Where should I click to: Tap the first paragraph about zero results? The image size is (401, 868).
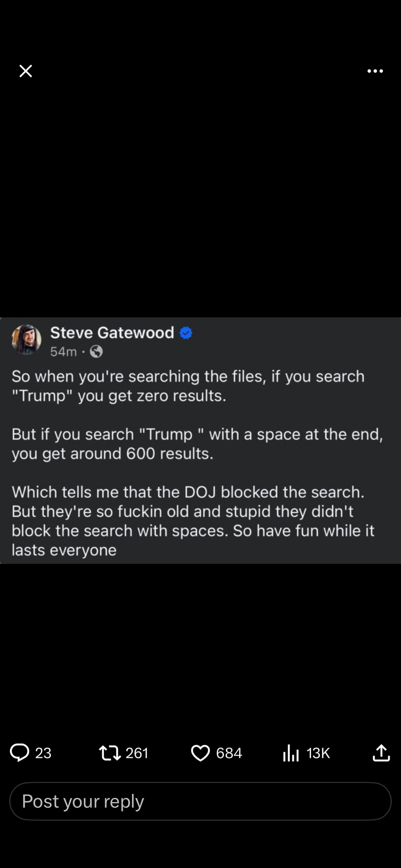[187, 386]
